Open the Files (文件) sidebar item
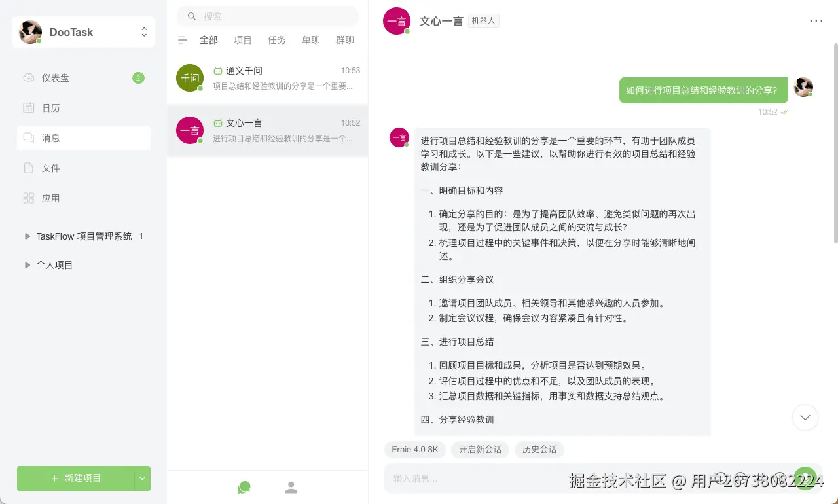Image resolution: width=838 pixels, height=504 pixels. tap(84, 168)
